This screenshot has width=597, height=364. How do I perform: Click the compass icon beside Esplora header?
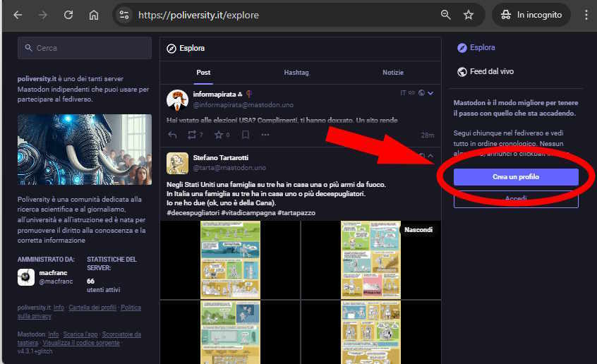[x=171, y=49]
